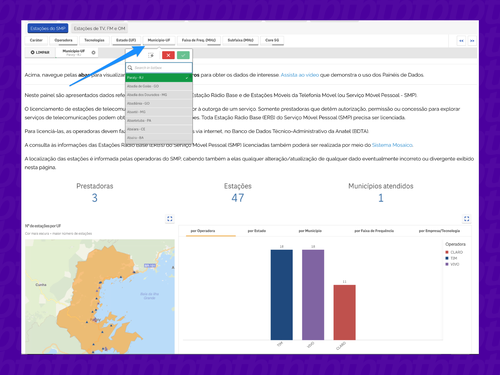
Task: Select Abadia de Goiás - GO entry
Action: (159, 86)
